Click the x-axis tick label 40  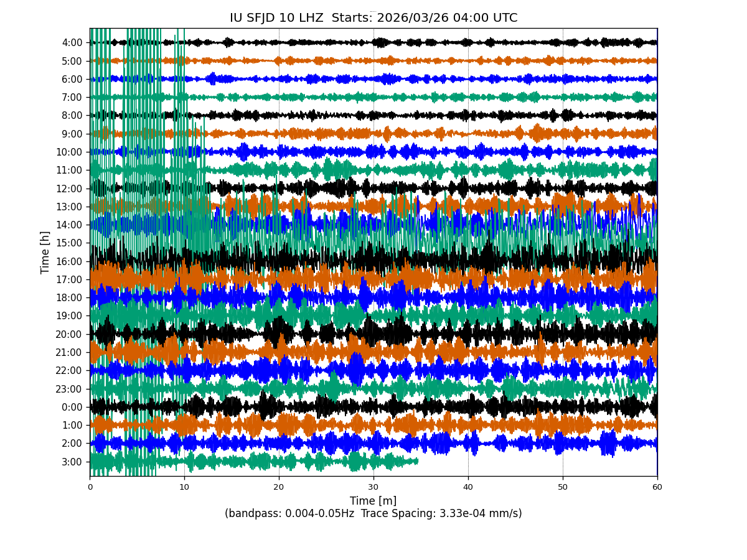coord(468,487)
